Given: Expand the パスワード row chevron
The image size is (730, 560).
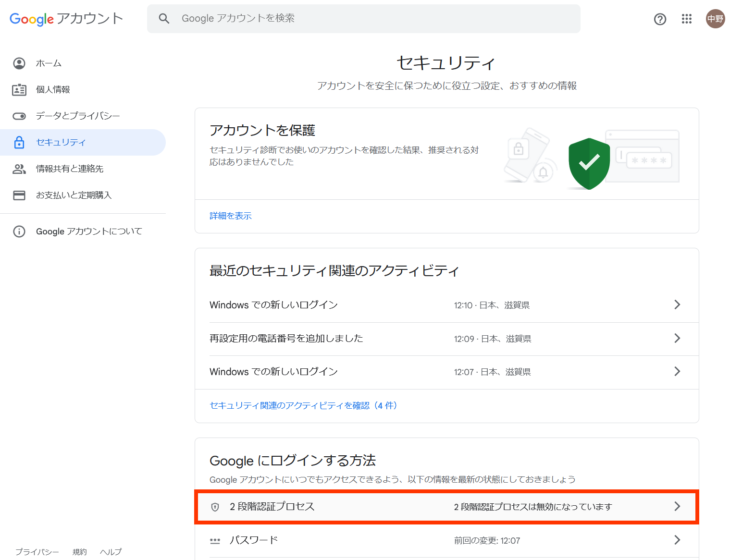Looking at the screenshot, I should click(677, 540).
